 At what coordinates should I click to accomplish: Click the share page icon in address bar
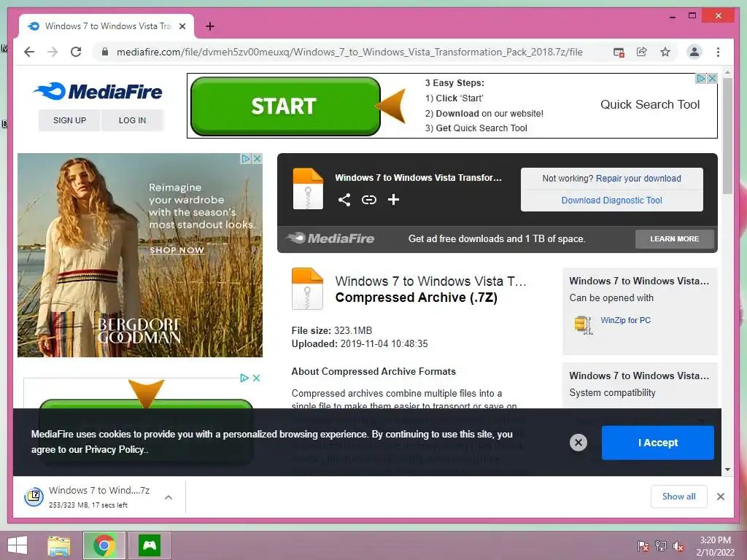(642, 52)
